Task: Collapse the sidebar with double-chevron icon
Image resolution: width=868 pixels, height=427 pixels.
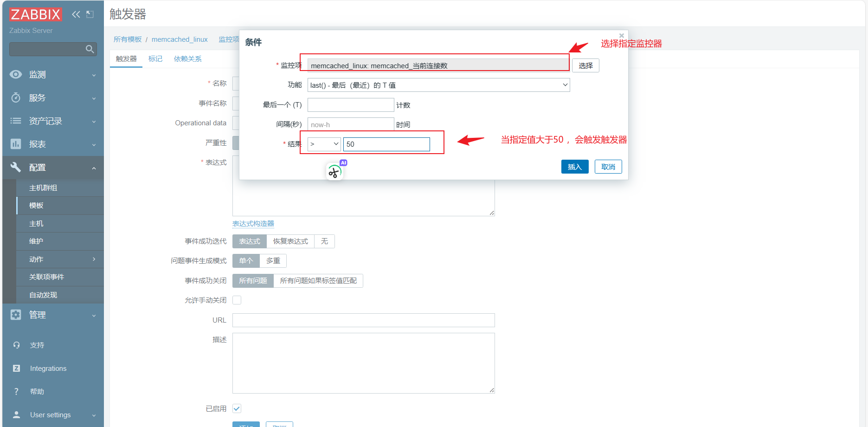Action: pyautogui.click(x=76, y=14)
